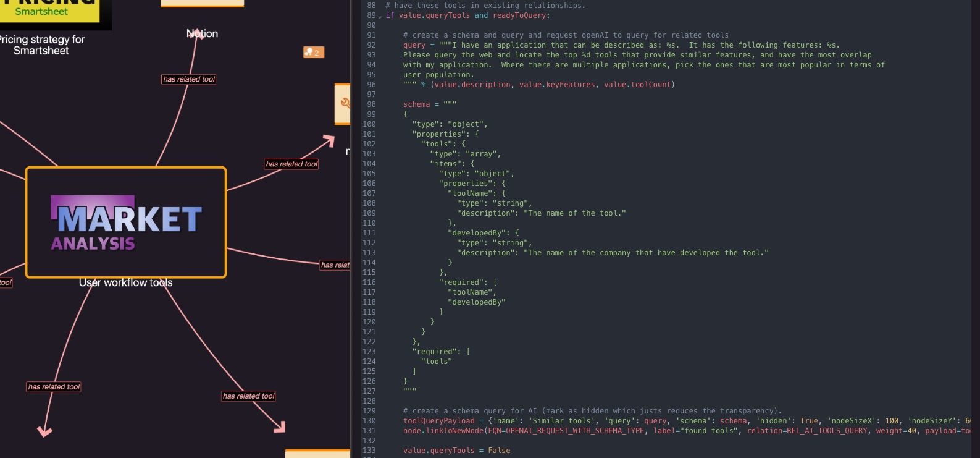Click 'value.queryTools = False' on line 133

(x=456, y=451)
